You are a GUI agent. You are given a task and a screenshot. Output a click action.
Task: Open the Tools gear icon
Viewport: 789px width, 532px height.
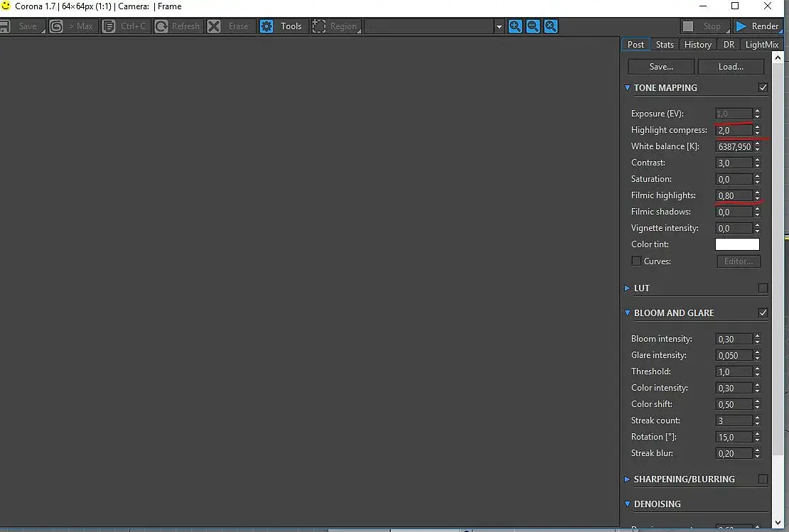tap(267, 26)
